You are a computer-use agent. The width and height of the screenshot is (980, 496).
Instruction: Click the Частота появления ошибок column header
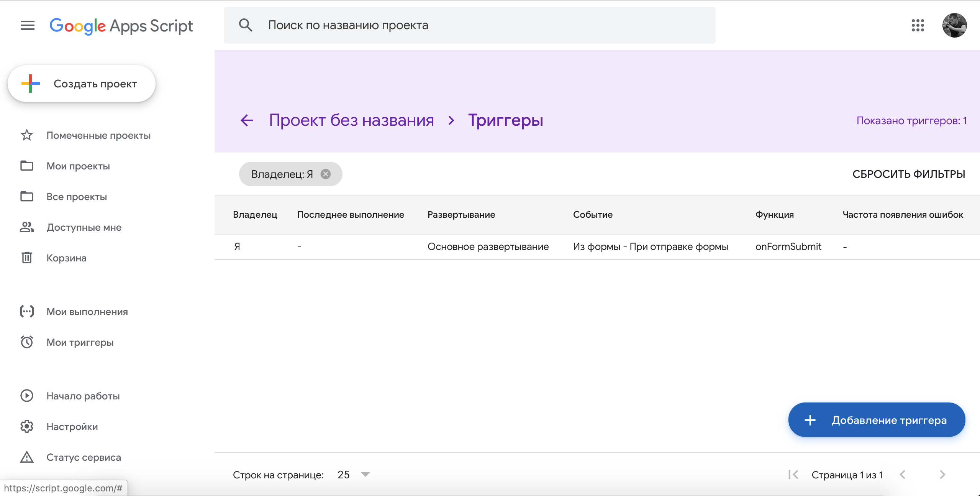coord(903,215)
